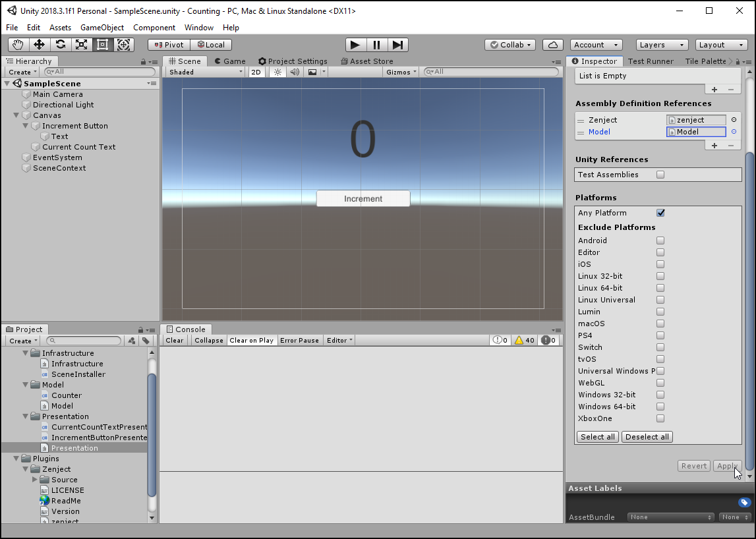756x539 pixels.
Task: Select the Rect Transform tool
Action: [x=103, y=44]
